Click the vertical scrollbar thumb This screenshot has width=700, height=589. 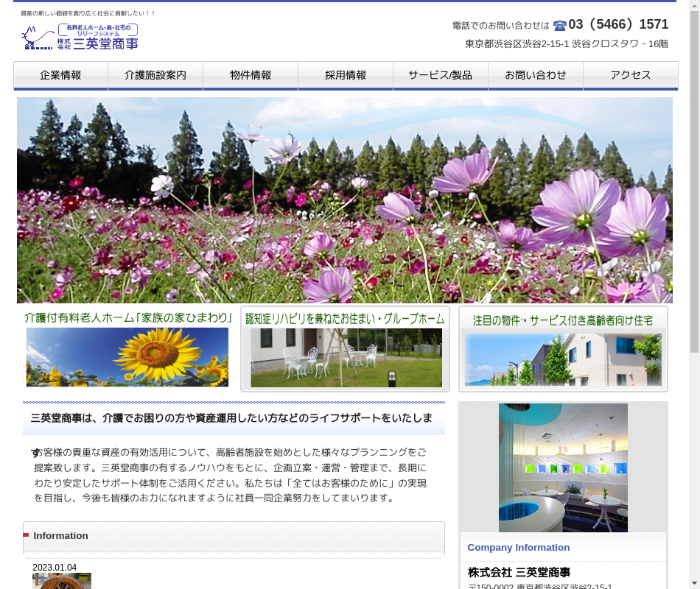694,180
